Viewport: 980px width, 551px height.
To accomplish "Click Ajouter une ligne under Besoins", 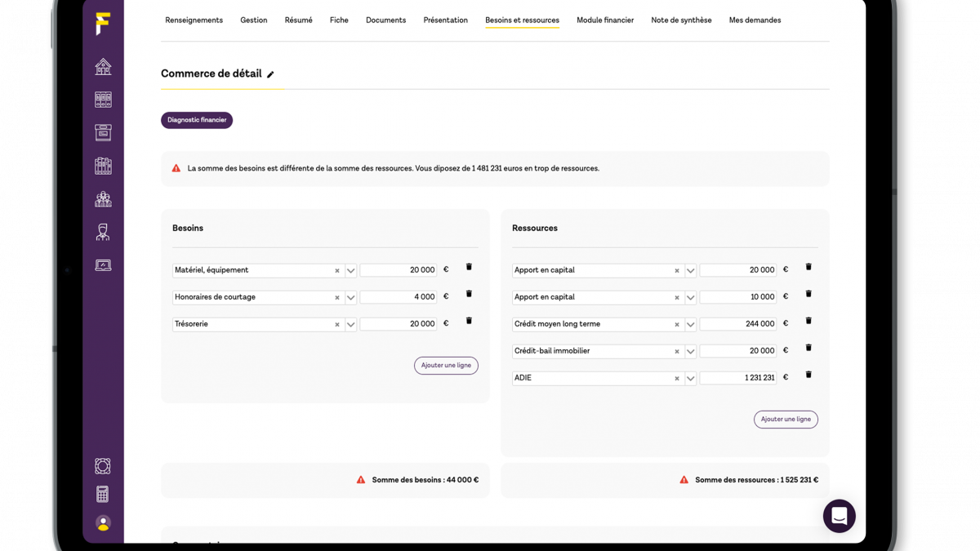I will click(x=446, y=366).
